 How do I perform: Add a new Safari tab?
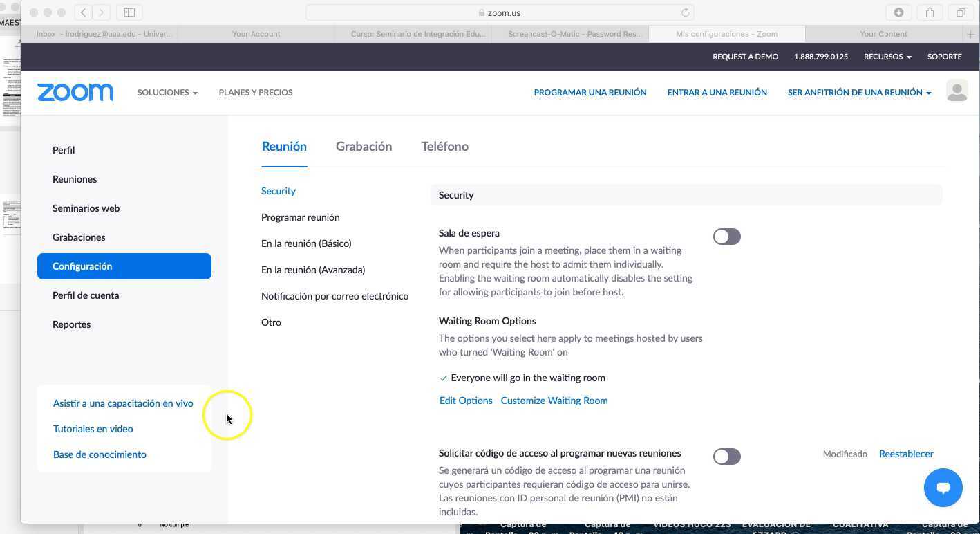(971, 34)
